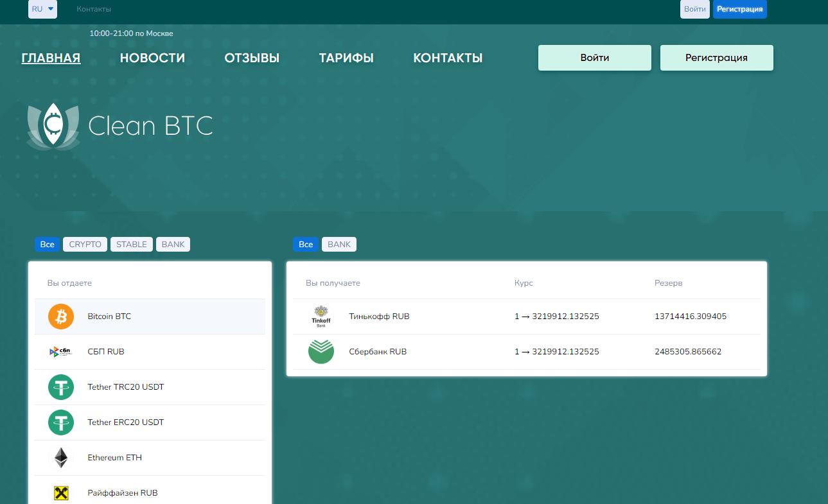Image resolution: width=828 pixels, height=504 pixels.
Task: Select the BANK filter above Вы отдаете
Action: pos(173,245)
